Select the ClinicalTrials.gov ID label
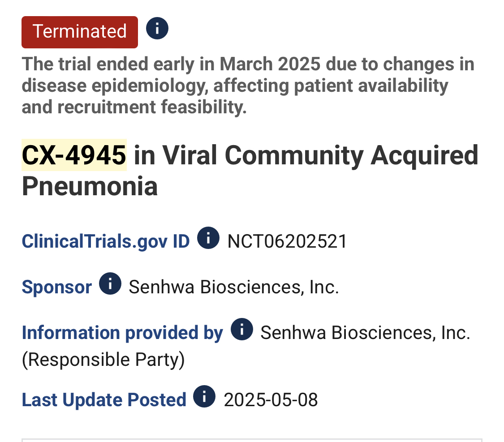The height and width of the screenshot is (442, 504). (x=106, y=241)
